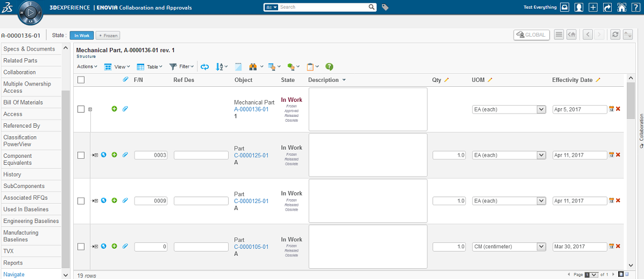This screenshot has height=279, width=644.
Task: Open the Actions dropdown menu
Action: 87,67
